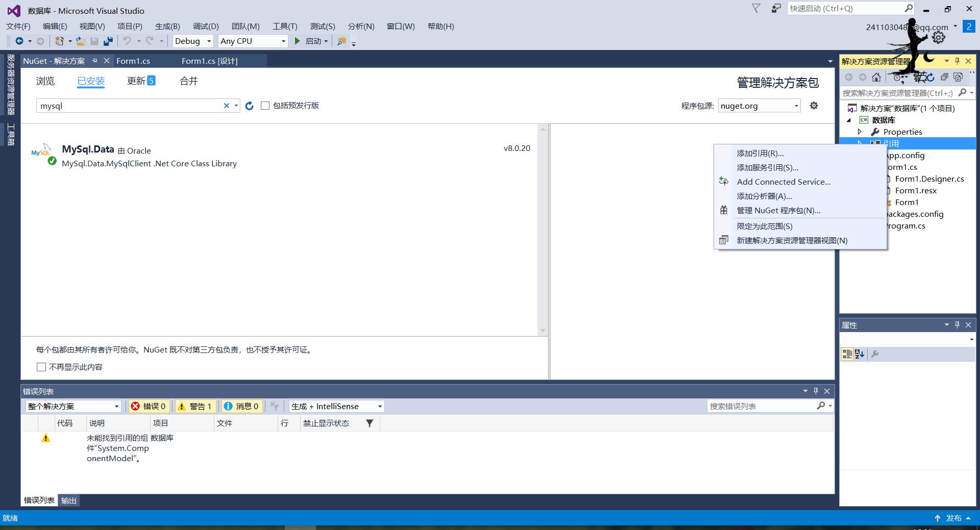Click Solution Explorer show all files icon
This screenshot has width=980, height=530.
point(958,77)
